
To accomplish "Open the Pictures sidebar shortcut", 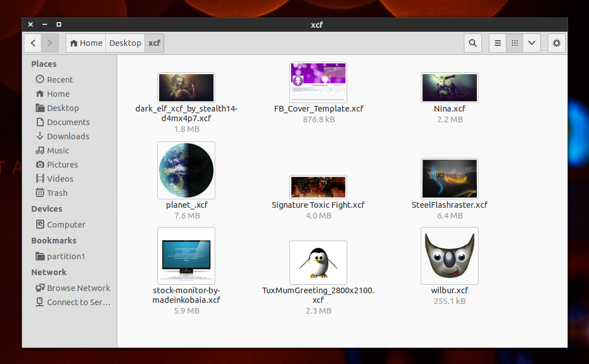I will 61,164.
